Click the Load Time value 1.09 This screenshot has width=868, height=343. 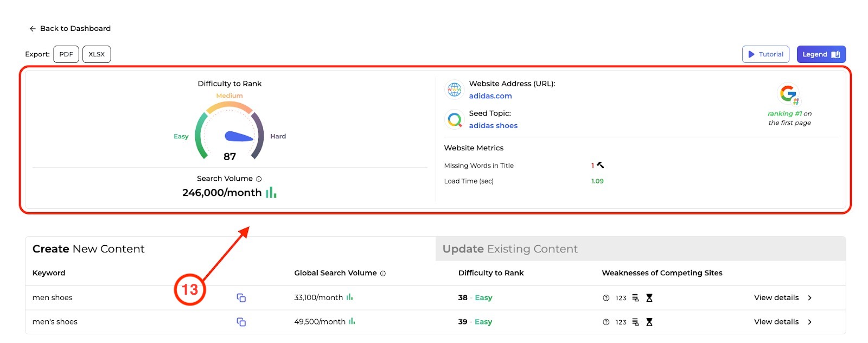(x=597, y=181)
